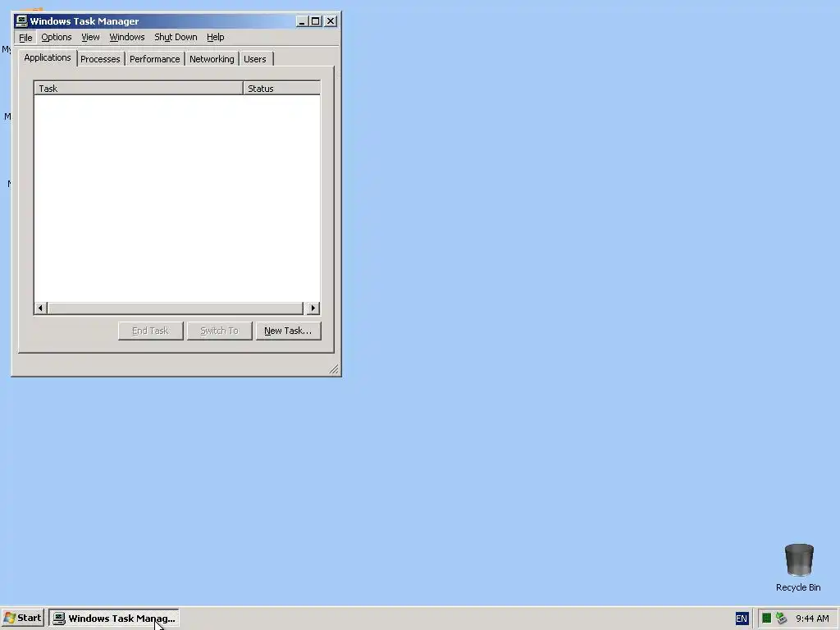This screenshot has height=630, width=840.
Task: Select the Applications tab
Action: (47, 57)
